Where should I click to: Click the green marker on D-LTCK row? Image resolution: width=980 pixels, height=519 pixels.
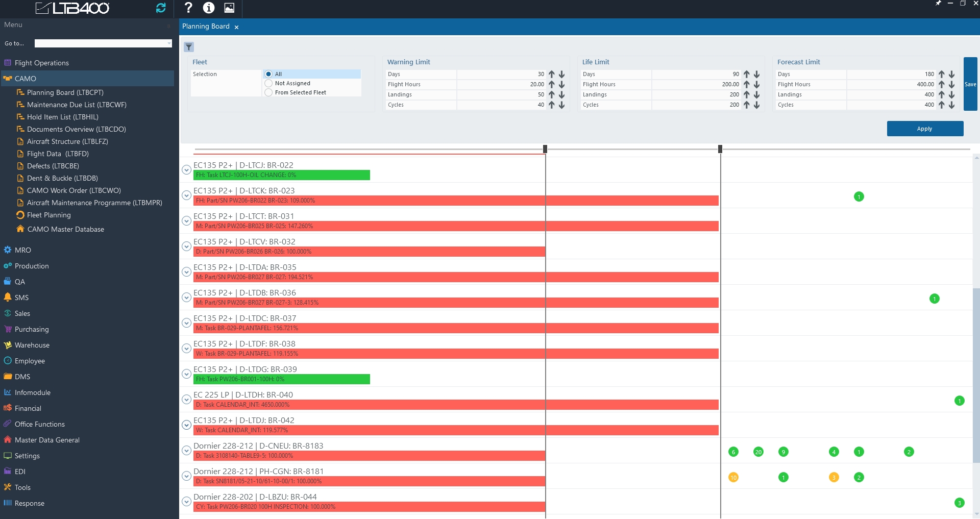point(859,196)
